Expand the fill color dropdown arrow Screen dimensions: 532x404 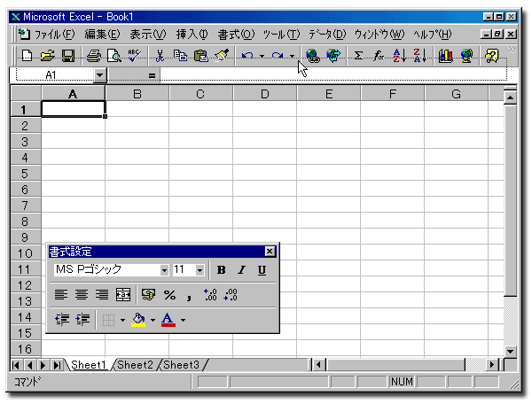point(153,320)
